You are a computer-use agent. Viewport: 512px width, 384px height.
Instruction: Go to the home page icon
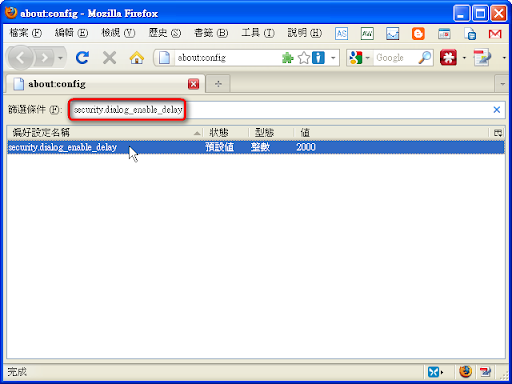[137, 58]
